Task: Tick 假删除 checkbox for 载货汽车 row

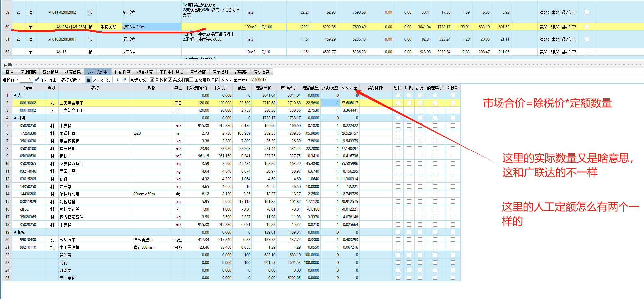Action: click(453, 240)
